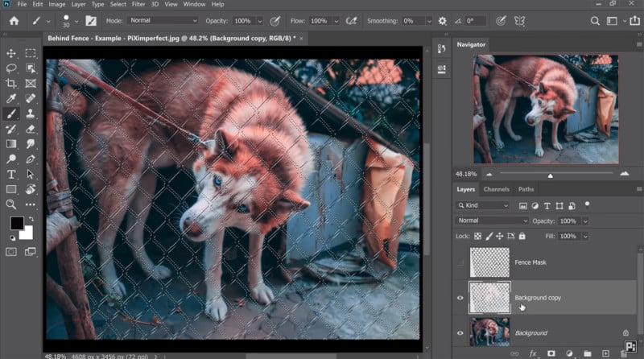Hide the Background layer eye
This screenshot has height=359, width=644.
click(460, 333)
